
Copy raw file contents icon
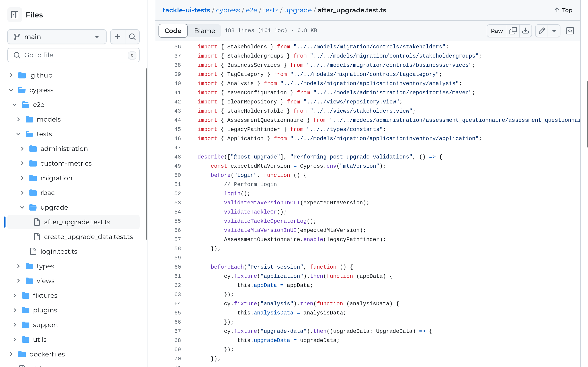pyautogui.click(x=513, y=31)
